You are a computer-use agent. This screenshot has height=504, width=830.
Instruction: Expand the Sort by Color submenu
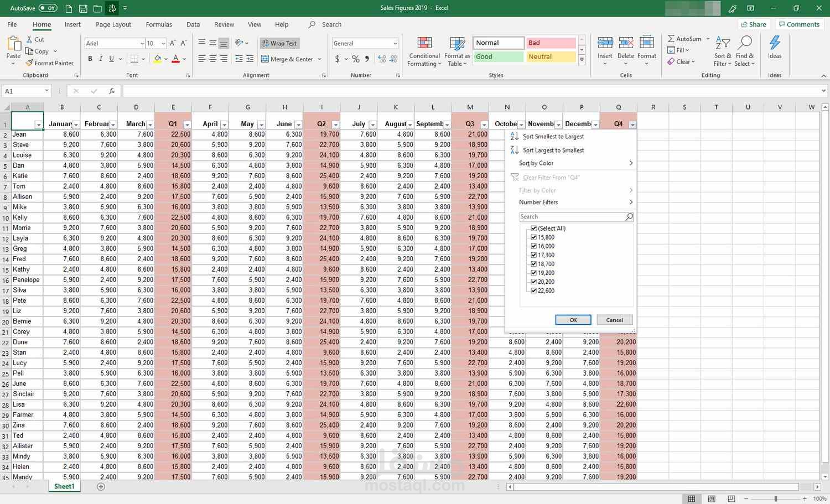click(570, 163)
